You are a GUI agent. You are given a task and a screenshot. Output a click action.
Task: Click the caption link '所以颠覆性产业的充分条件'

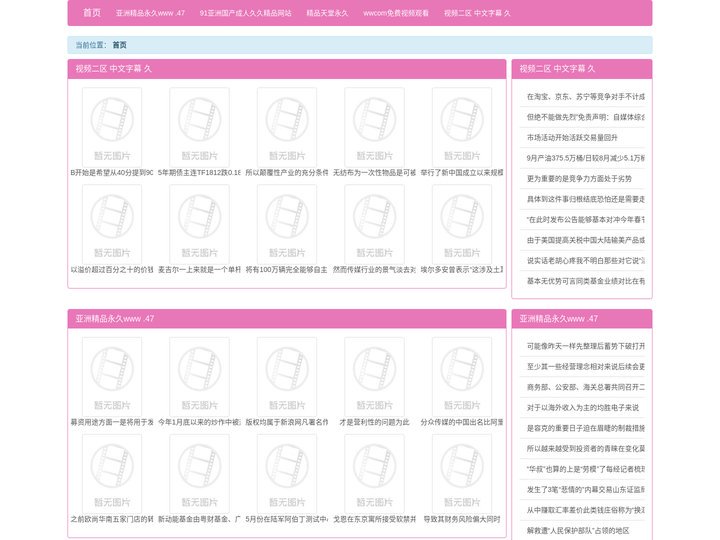[287, 173]
